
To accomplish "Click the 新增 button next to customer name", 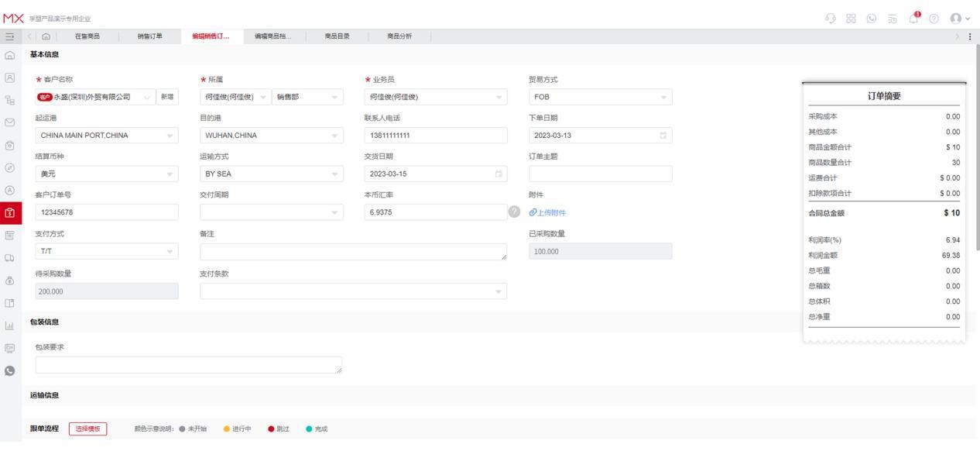I will click(168, 97).
